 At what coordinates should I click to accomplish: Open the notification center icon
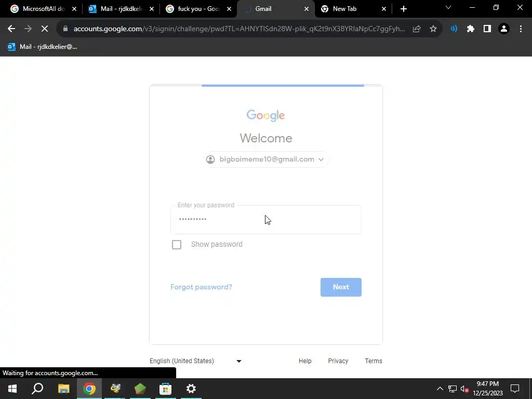(x=515, y=389)
